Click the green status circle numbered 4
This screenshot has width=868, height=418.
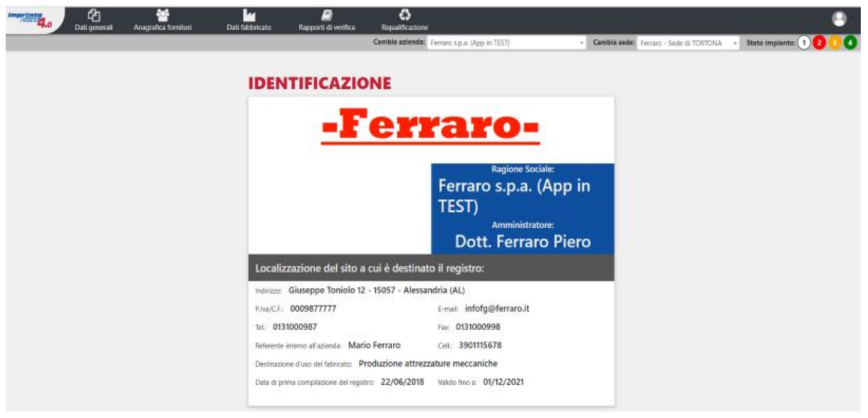coord(850,43)
